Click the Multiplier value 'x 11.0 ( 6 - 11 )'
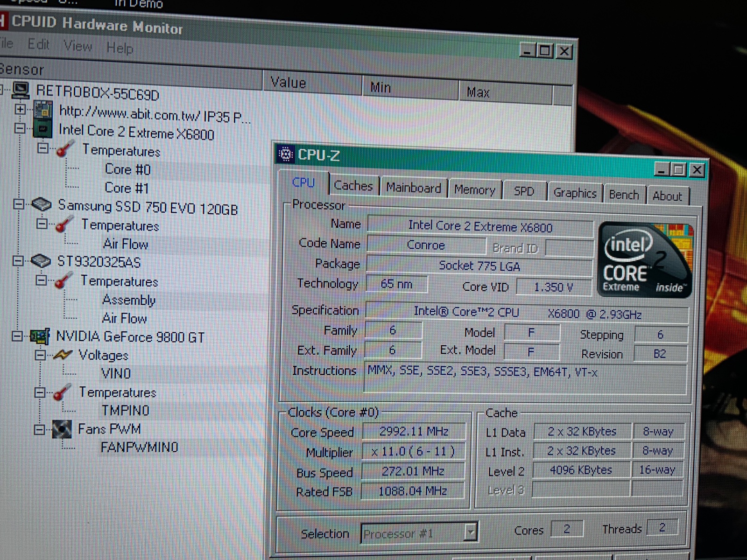Screen dimensions: 747x560 pyautogui.click(x=413, y=451)
